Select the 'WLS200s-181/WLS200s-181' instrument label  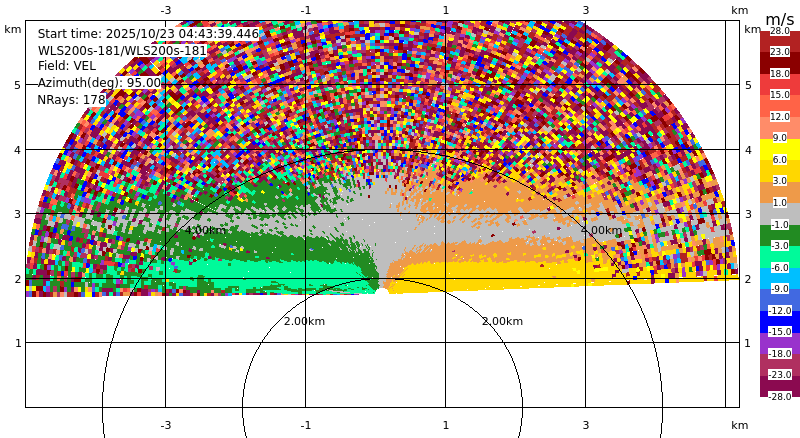(122, 51)
